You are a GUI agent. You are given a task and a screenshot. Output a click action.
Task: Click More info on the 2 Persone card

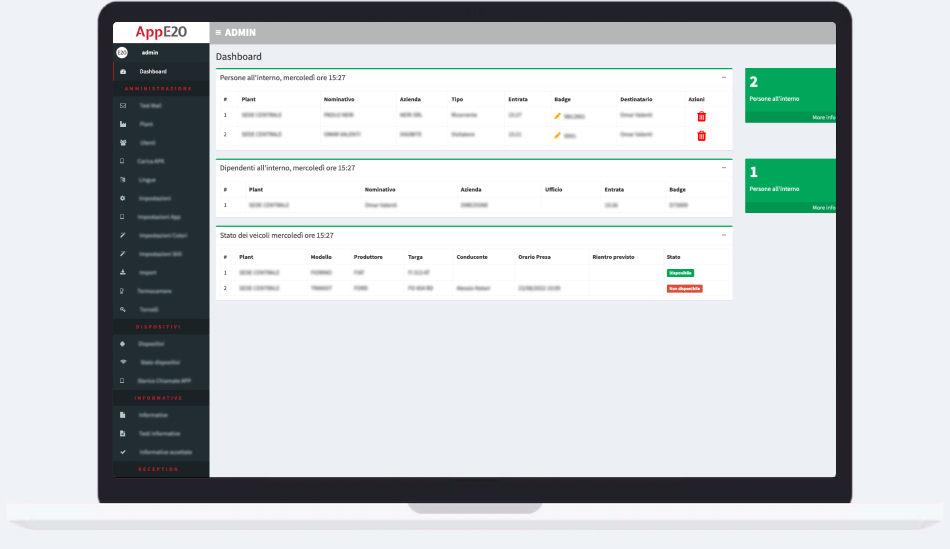click(x=823, y=118)
